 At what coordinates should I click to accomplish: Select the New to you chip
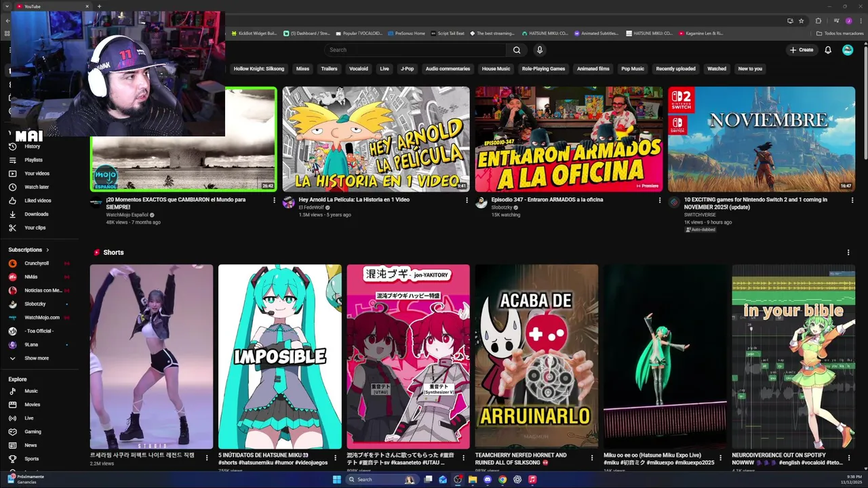pyautogui.click(x=750, y=68)
